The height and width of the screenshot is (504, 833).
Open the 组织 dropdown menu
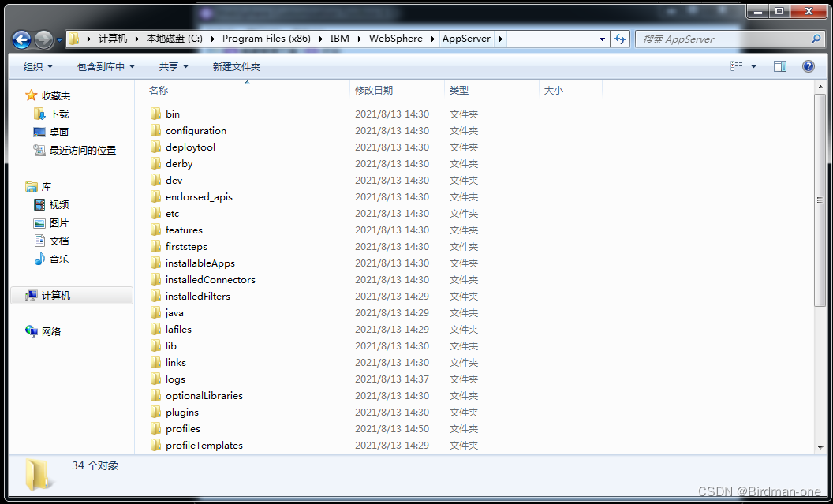coord(38,66)
